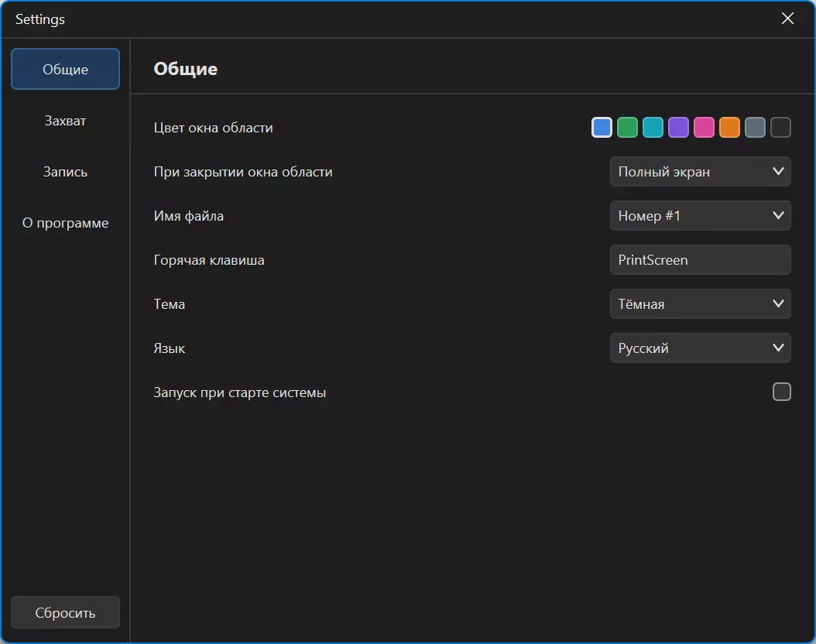This screenshot has height=644, width=816.
Task: Click the Settings window title text
Action: pos(40,19)
